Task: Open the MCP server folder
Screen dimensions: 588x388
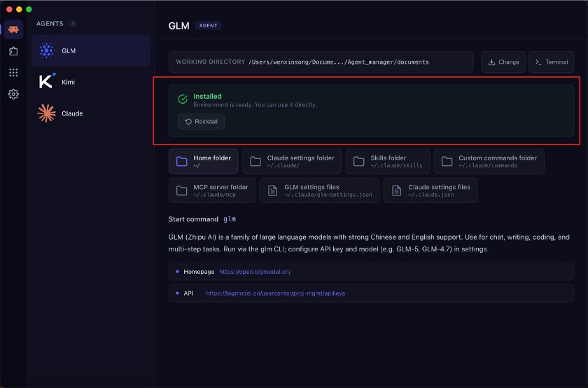Action: point(212,190)
